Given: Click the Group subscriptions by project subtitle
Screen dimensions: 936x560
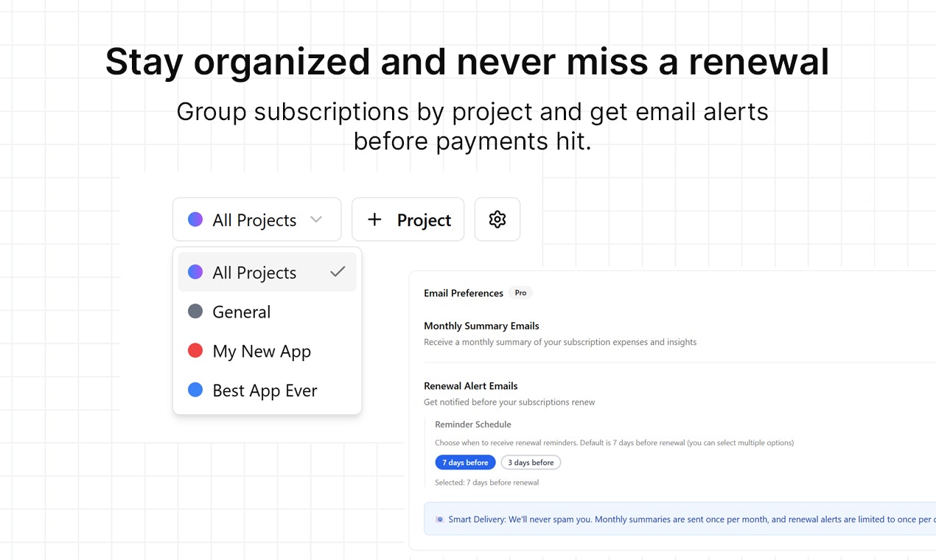Looking at the screenshot, I should 472,126.
